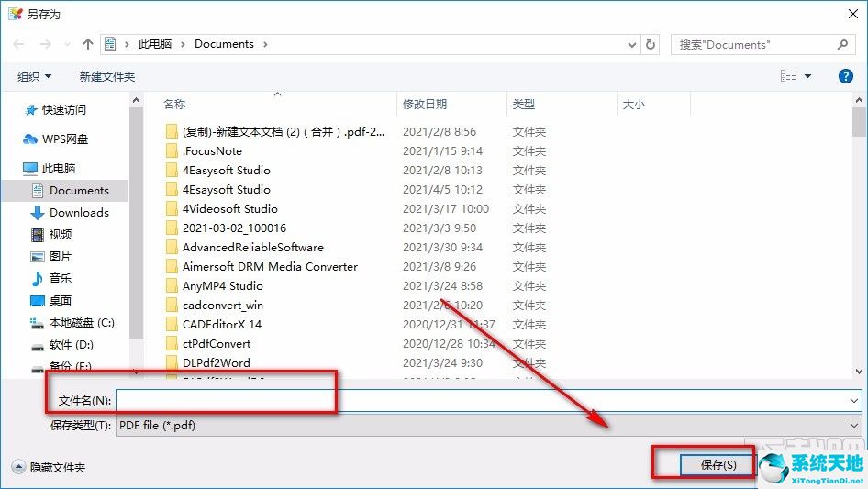Viewport: 868px width, 489px height.
Task: Open Downloads in navigation pane
Action: tap(70, 213)
